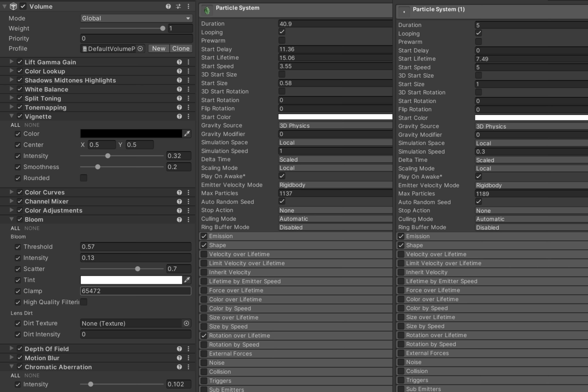Pick vignette Color with the eyedropper
The width and height of the screenshot is (588, 392).
point(187,134)
